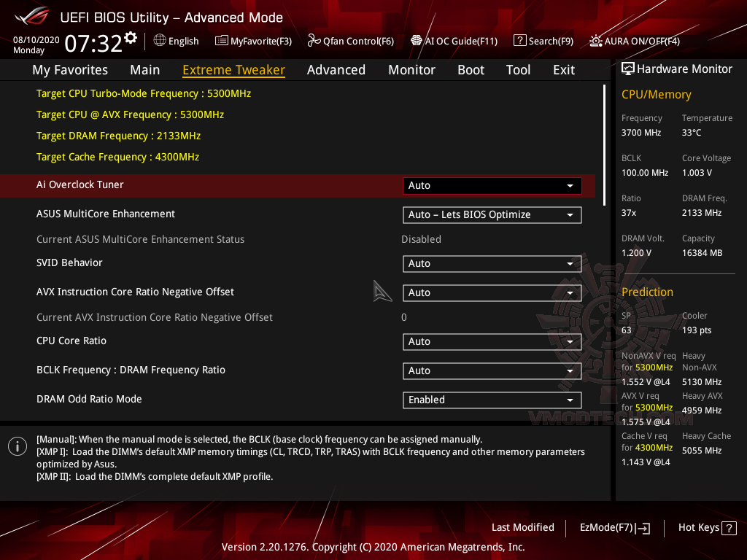Expand the Ai Overclock Tuner dropdown
The width and height of the screenshot is (747, 560).
click(492, 185)
